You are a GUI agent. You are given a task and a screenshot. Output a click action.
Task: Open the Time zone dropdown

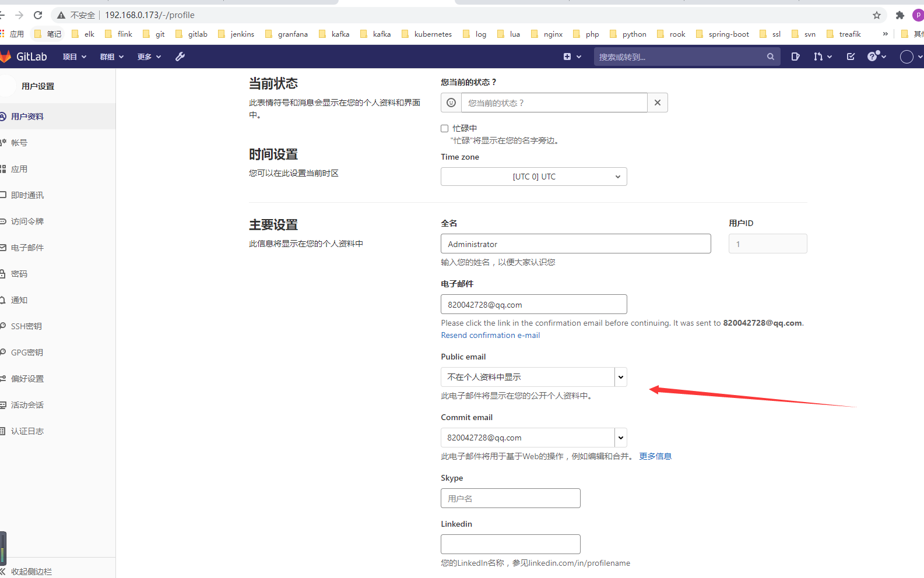[x=534, y=177]
